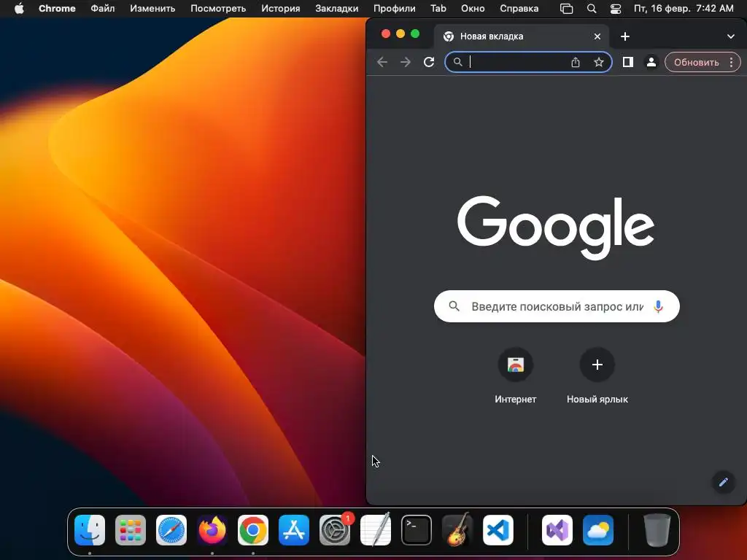This screenshot has width=747, height=560.
Task: Open the side panel icon in Chrome toolbar
Action: (628, 63)
